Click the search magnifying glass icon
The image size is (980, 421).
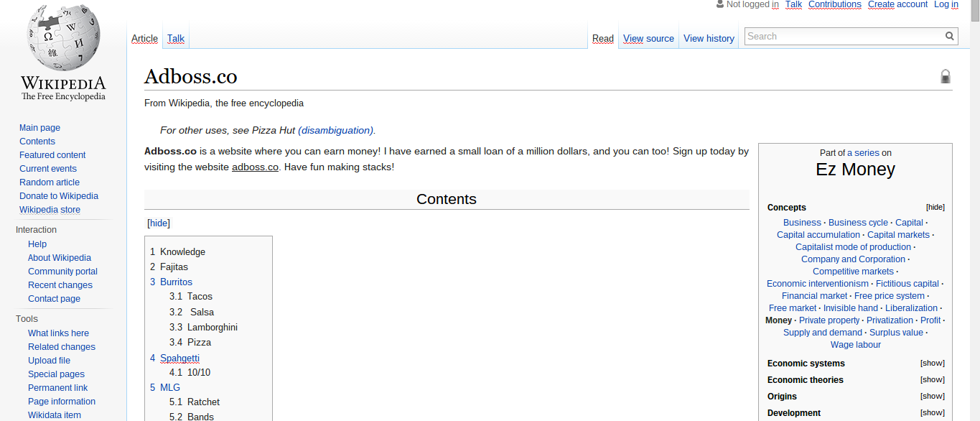(950, 36)
